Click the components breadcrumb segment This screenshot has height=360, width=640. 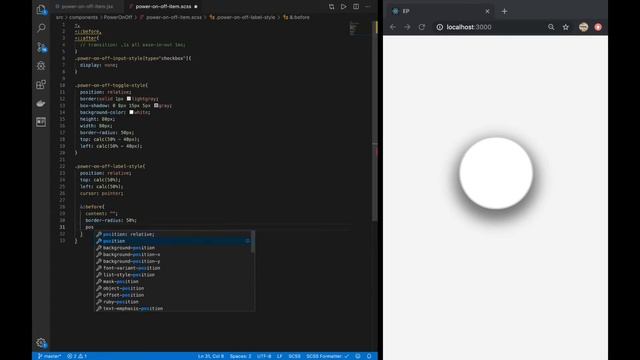(83, 18)
